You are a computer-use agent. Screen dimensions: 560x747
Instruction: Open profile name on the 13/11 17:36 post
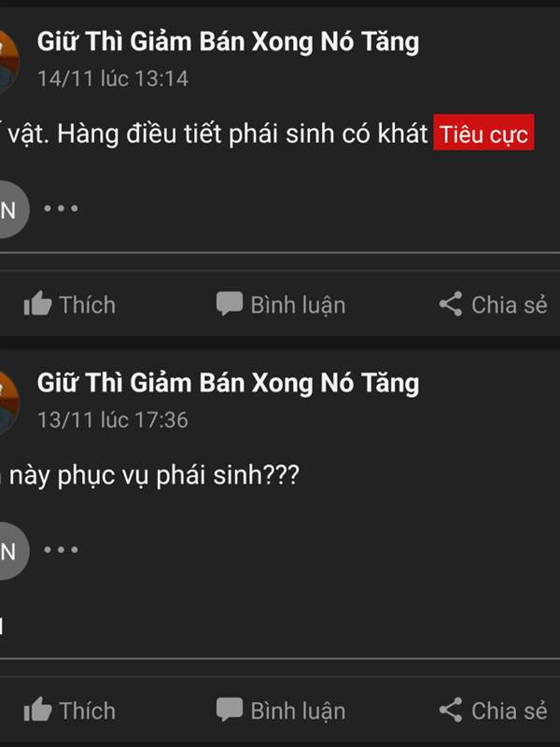pyautogui.click(x=228, y=384)
